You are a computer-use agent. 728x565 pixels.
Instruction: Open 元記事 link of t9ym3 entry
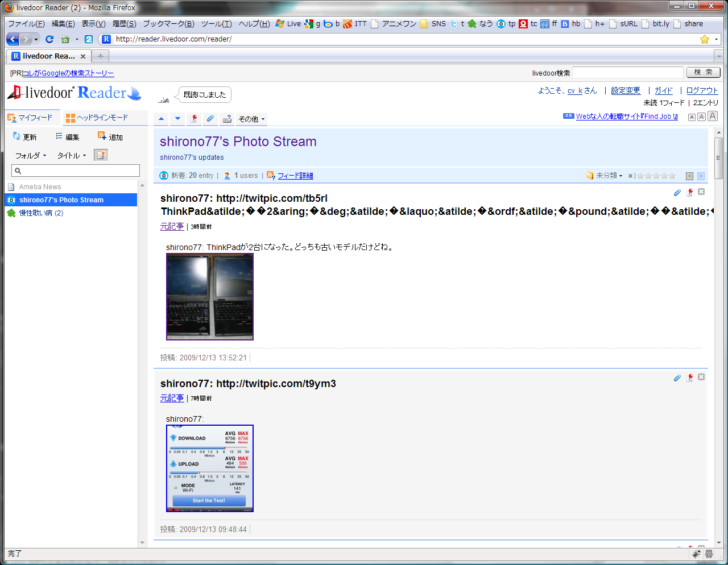tap(172, 398)
